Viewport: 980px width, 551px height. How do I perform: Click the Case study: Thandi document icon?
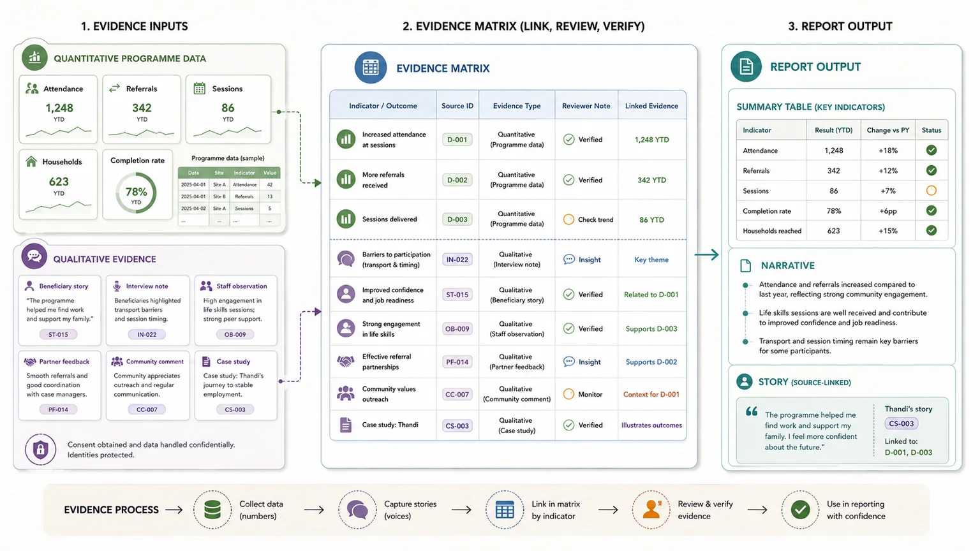click(346, 425)
